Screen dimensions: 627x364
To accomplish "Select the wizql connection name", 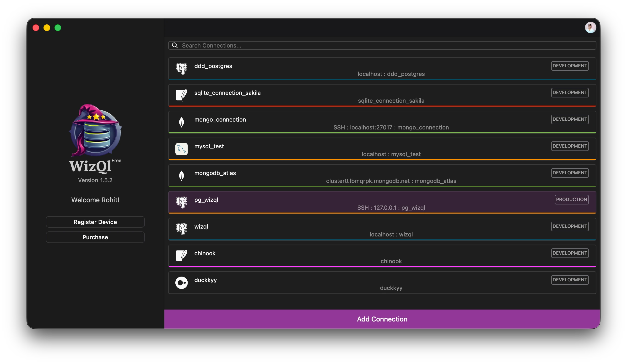I will coord(201,226).
